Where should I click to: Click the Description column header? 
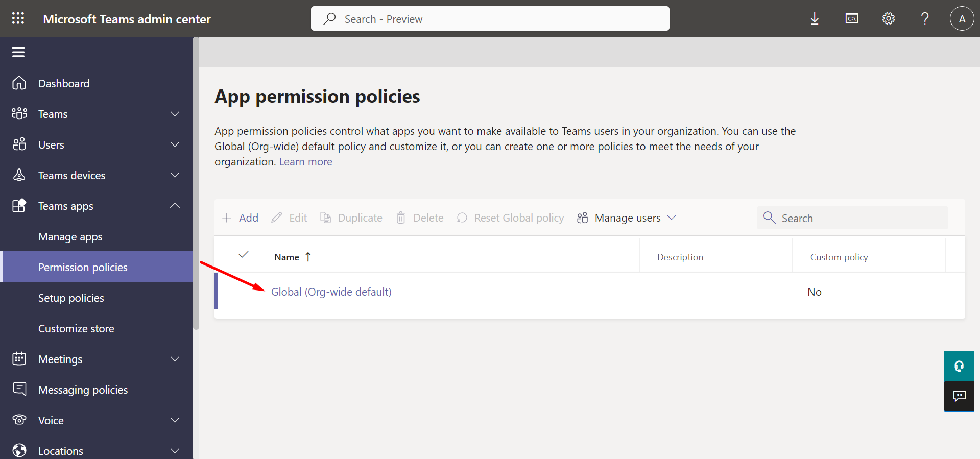[x=680, y=257]
